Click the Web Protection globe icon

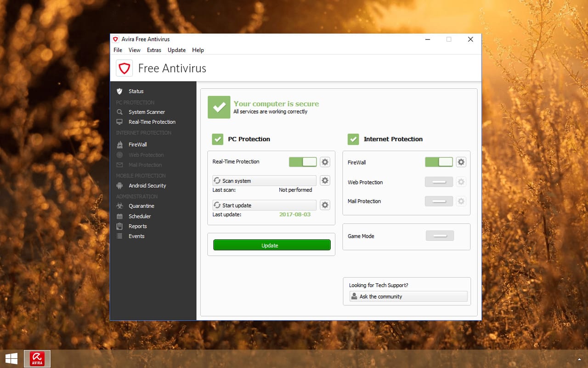click(119, 155)
